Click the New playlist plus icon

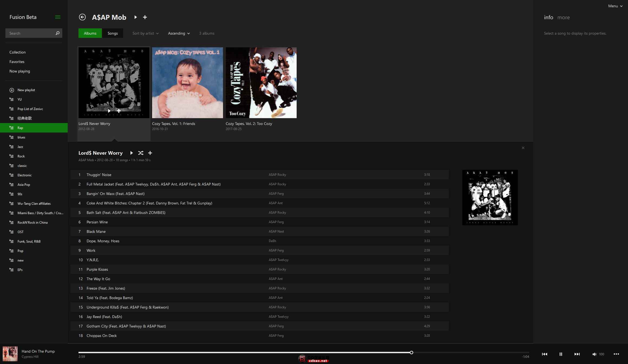[12, 90]
